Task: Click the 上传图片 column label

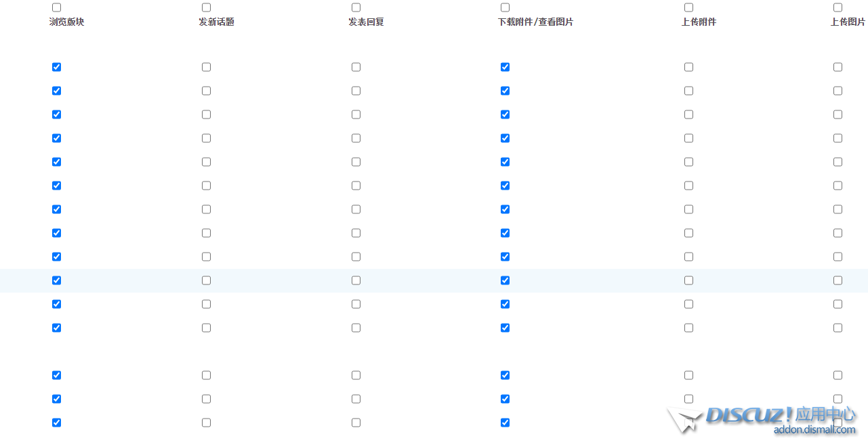Action: pyautogui.click(x=848, y=22)
